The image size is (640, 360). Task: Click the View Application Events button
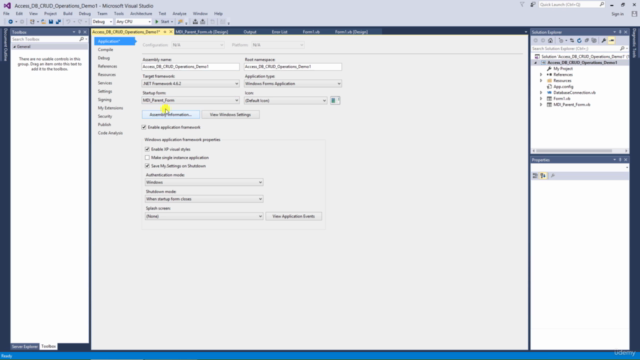pos(293,216)
